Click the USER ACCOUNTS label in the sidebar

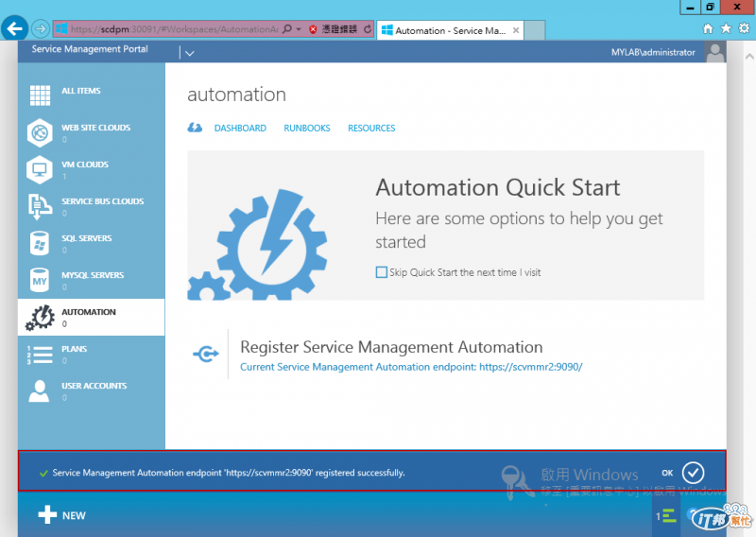click(94, 386)
